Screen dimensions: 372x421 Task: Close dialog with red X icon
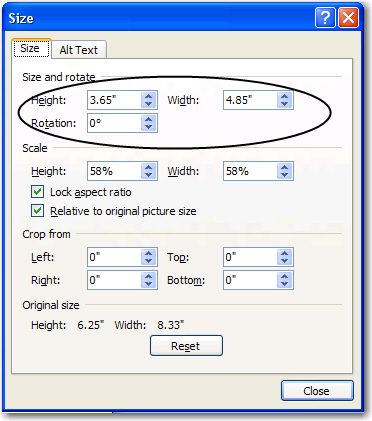[348, 18]
